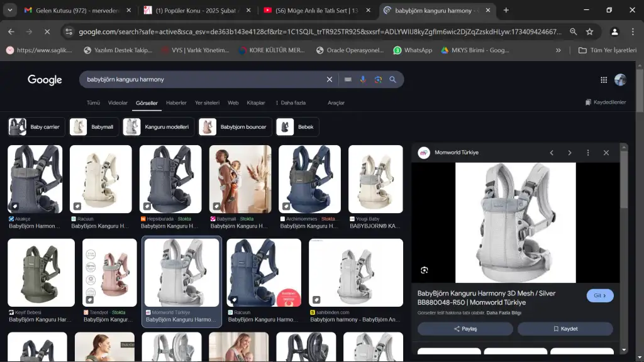
Task: Open the preview panel three-dot options
Action: pyautogui.click(x=588, y=153)
